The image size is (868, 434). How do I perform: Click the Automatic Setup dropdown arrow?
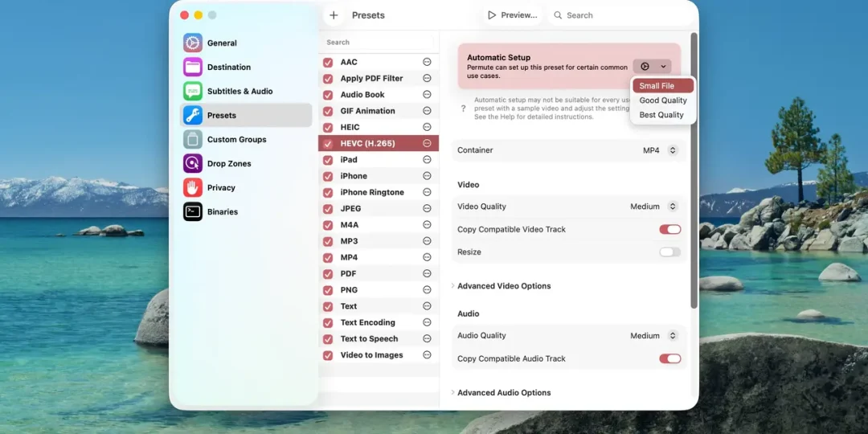pos(663,67)
